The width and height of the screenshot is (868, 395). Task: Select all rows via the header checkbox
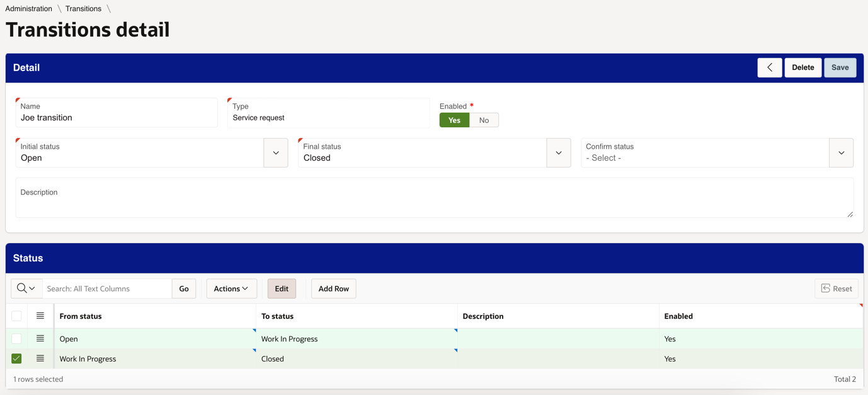click(16, 316)
